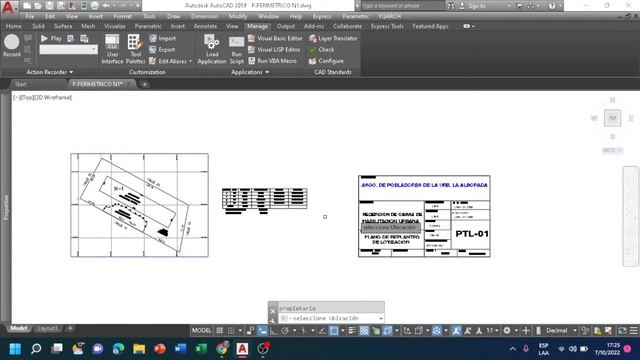Close the command line window
The height and width of the screenshot is (360, 640).
[273, 311]
